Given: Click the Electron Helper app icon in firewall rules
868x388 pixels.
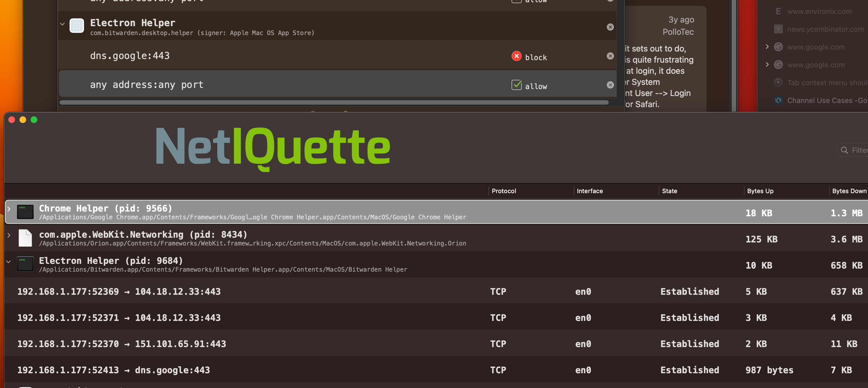Looking at the screenshot, I should [77, 26].
